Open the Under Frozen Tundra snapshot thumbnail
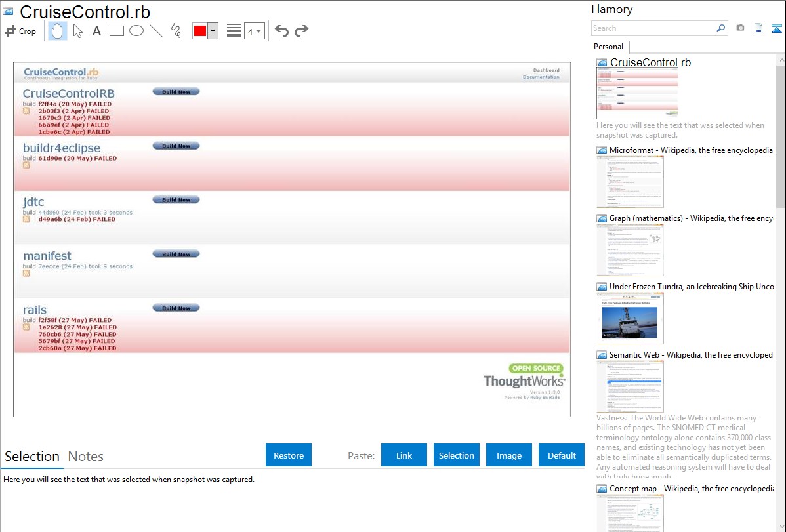The width and height of the screenshot is (786, 532). pyautogui.click(x=630, y=318)
